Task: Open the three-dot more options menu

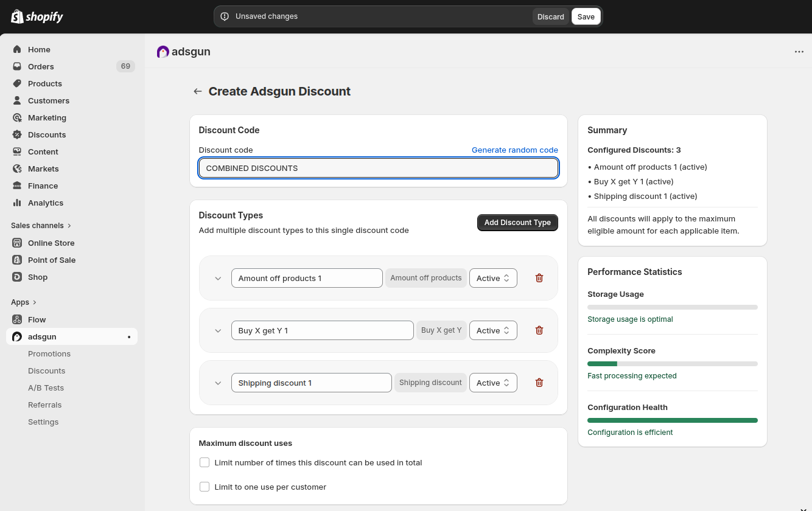Action: point(799,52)
